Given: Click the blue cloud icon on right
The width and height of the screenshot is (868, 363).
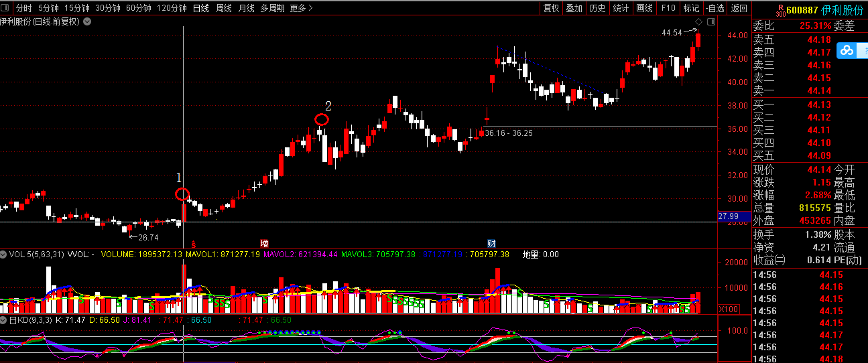Looking at the screenshot, I should (x=848, y=50).
